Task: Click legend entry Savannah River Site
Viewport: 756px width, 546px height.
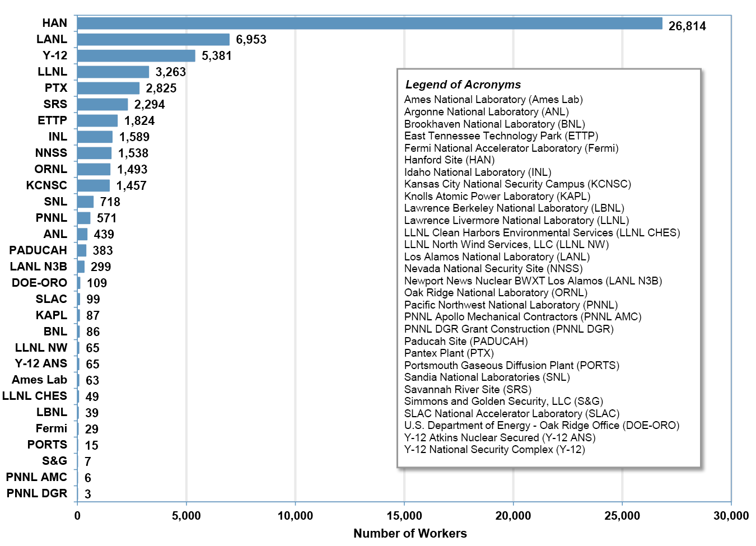Action: coord(468,390)
